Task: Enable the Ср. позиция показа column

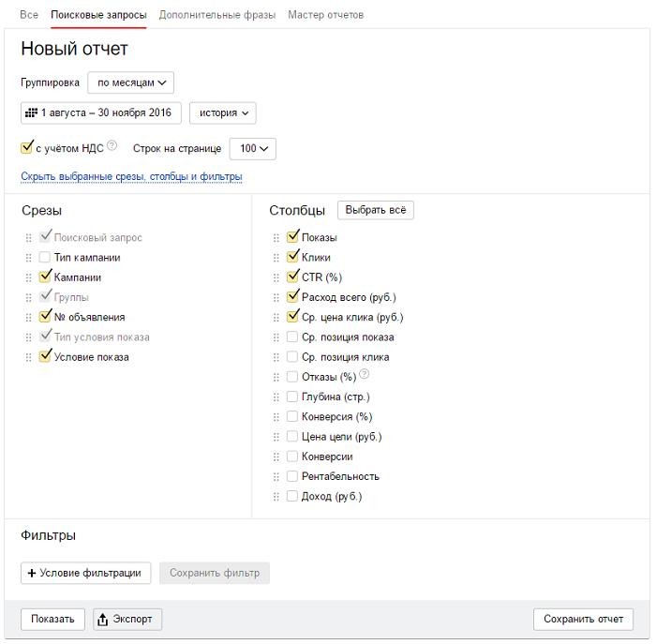Action: coord(292,337)
